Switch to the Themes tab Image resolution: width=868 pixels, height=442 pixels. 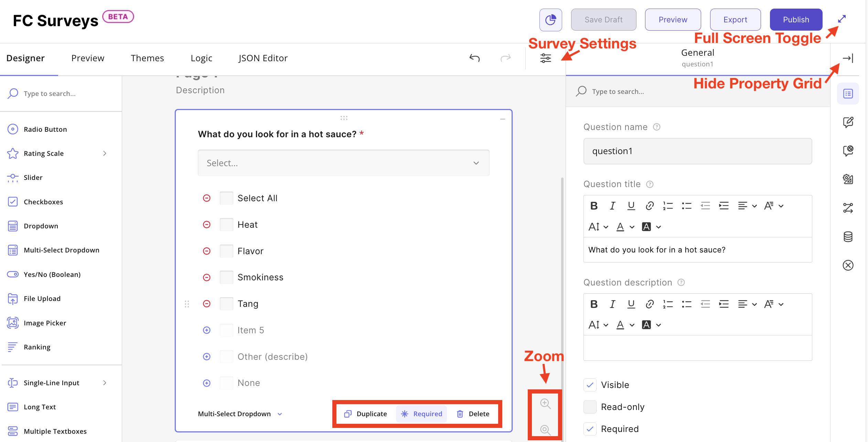point(147,58)
